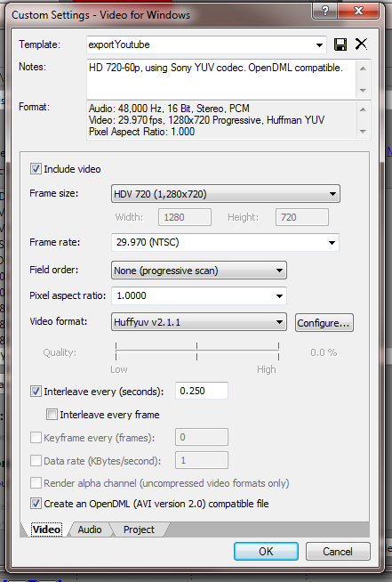Open the Template dropdown list
392x582 pixels.
[x=319, y=44]
